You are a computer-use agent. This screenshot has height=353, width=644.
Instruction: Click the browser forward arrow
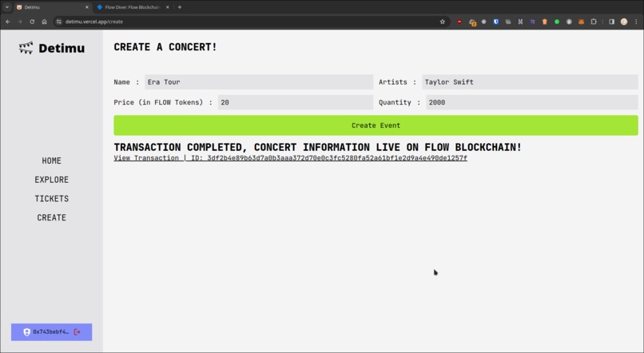(x=20, y=22)
